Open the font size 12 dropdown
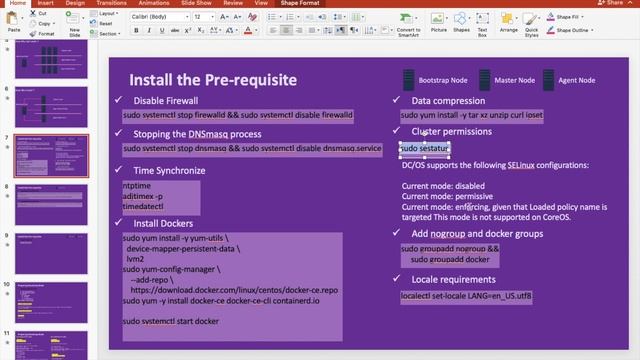Image resolution: width=640 pixels, height=360 pixels. 212,17
